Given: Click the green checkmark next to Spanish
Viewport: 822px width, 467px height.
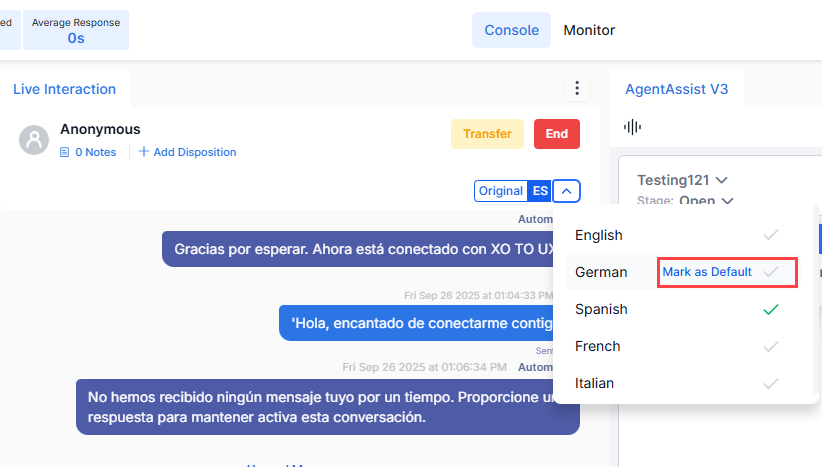Looking at the screenshot, I should [x=769, y=310].
